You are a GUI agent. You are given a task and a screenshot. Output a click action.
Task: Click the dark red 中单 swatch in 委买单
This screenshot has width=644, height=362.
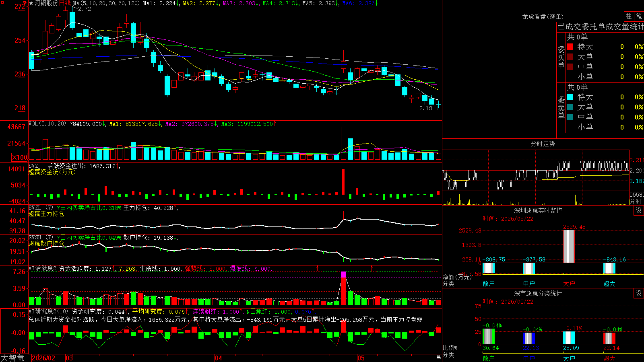coord(570,67)
